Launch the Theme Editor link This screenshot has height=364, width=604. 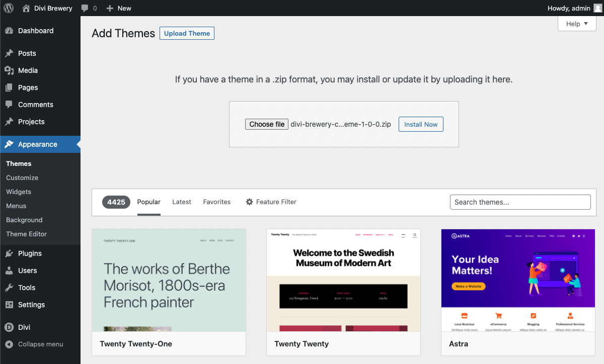(x=26, y=234)
